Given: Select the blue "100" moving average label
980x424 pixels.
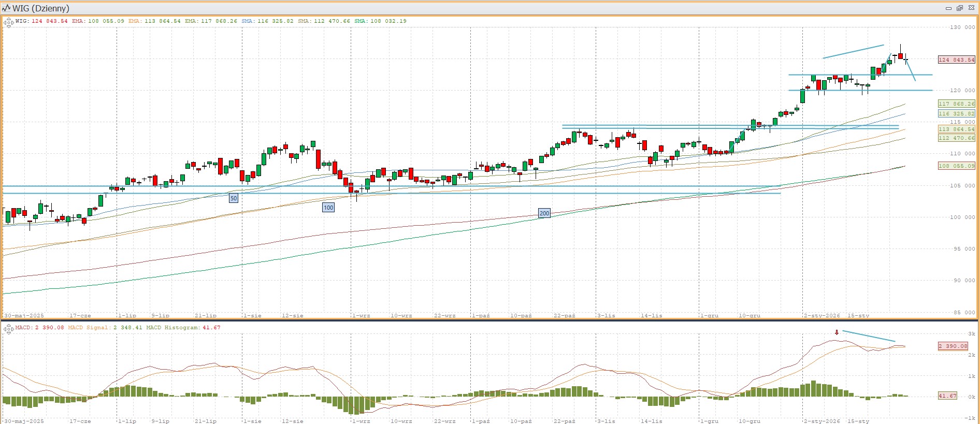Looking at the screenshot, I should 328,208.
